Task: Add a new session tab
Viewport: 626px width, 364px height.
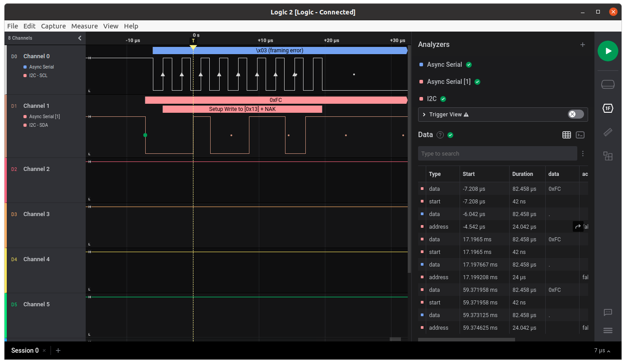Action: pyautogui.click(x=58, y=350)
